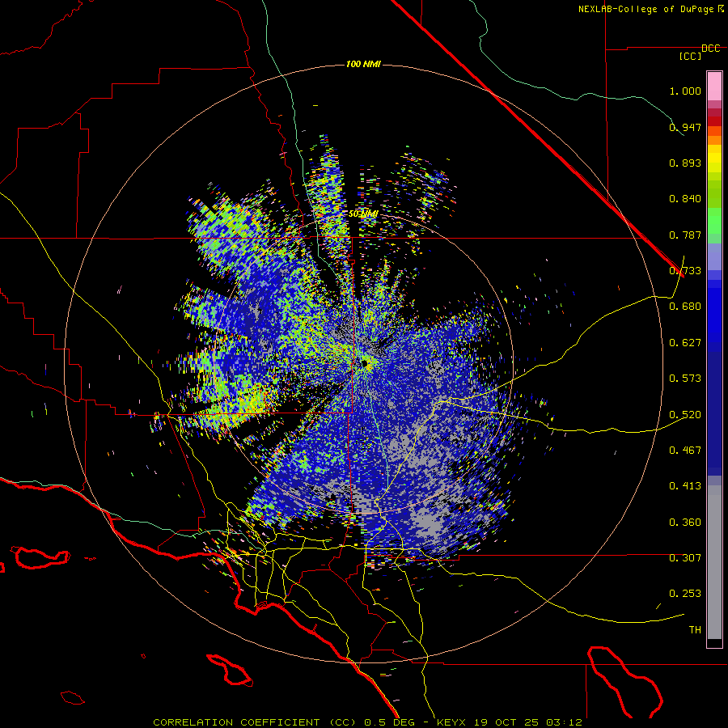Click the 0.307 legend value
The width and height of the screenshot is (728, 728).
click(x=685, y=558)
